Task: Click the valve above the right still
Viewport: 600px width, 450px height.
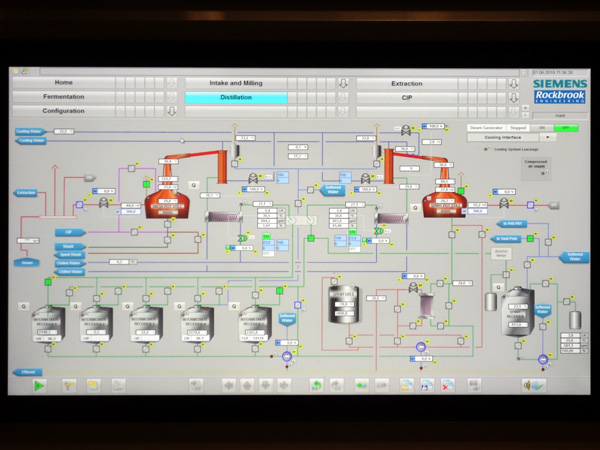Action: [x=407, y=130]
